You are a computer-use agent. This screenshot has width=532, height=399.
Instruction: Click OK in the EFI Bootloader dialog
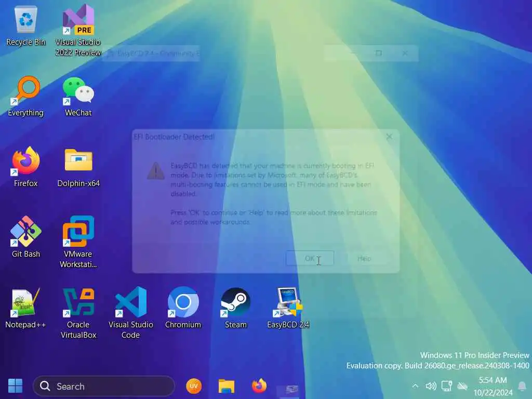(x=310, y=259)
